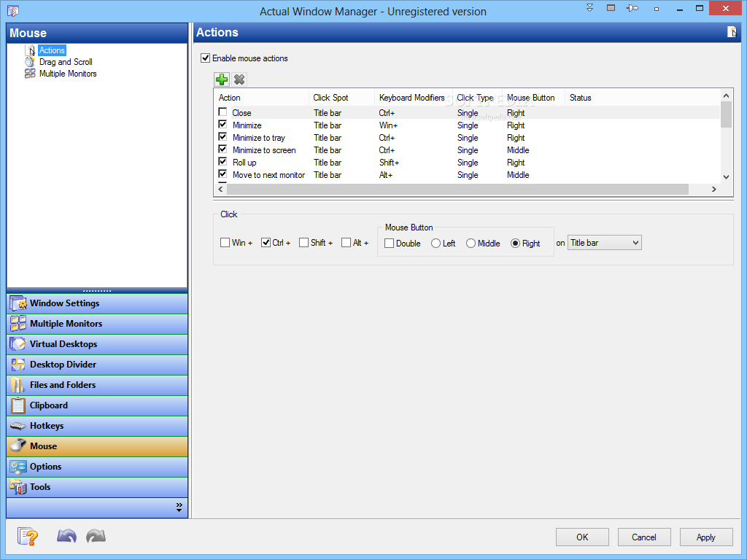Screen dimensions: 747x560
Task: Sort by Click Spot column header
Action: coord(341,98)
